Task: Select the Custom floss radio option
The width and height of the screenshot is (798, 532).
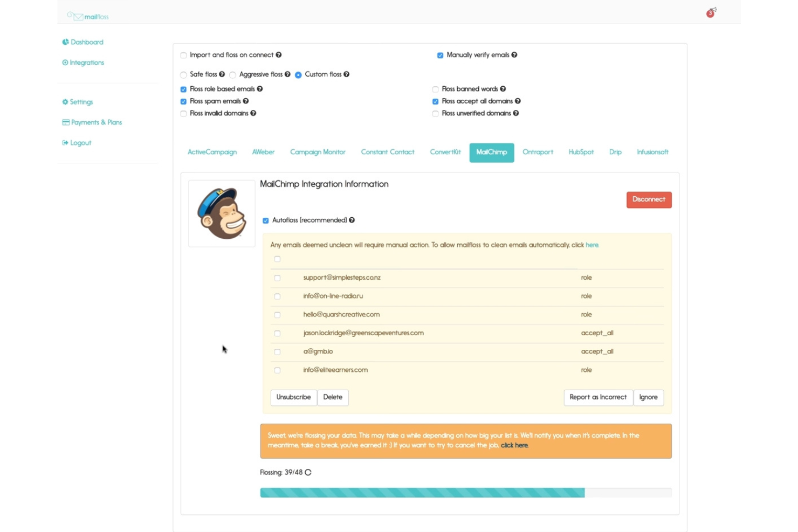Action: coord(298,75)
